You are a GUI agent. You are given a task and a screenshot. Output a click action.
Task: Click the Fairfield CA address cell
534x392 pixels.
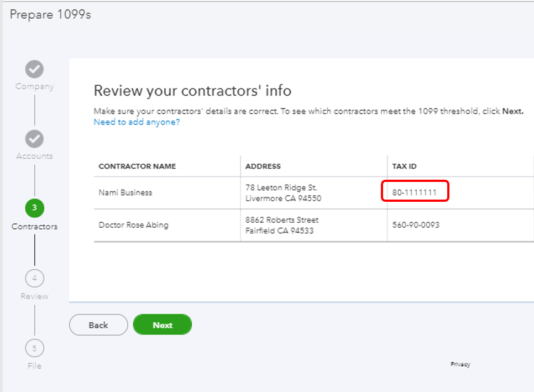[282, 225]
